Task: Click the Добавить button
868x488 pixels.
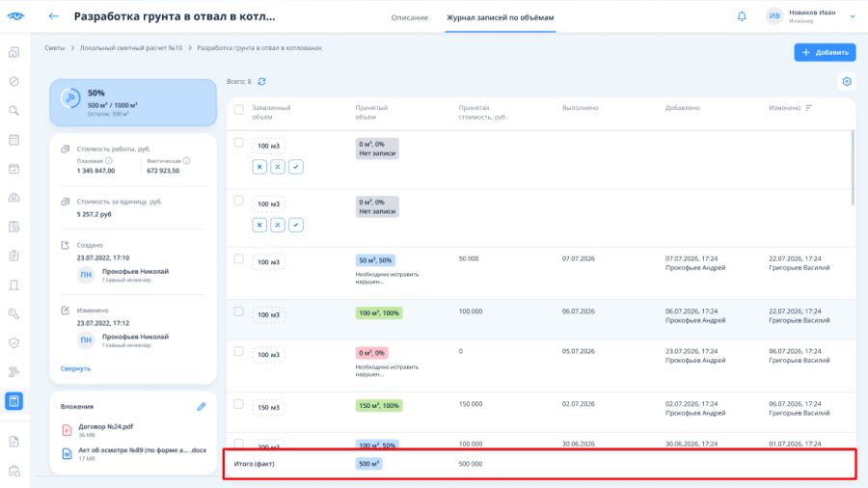Action: 825,53
